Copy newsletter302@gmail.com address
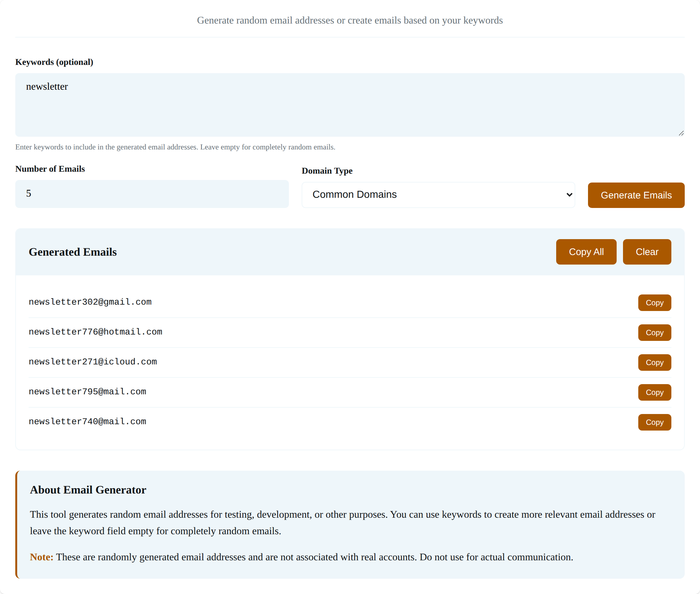700x594 pixels. point(654,302)
